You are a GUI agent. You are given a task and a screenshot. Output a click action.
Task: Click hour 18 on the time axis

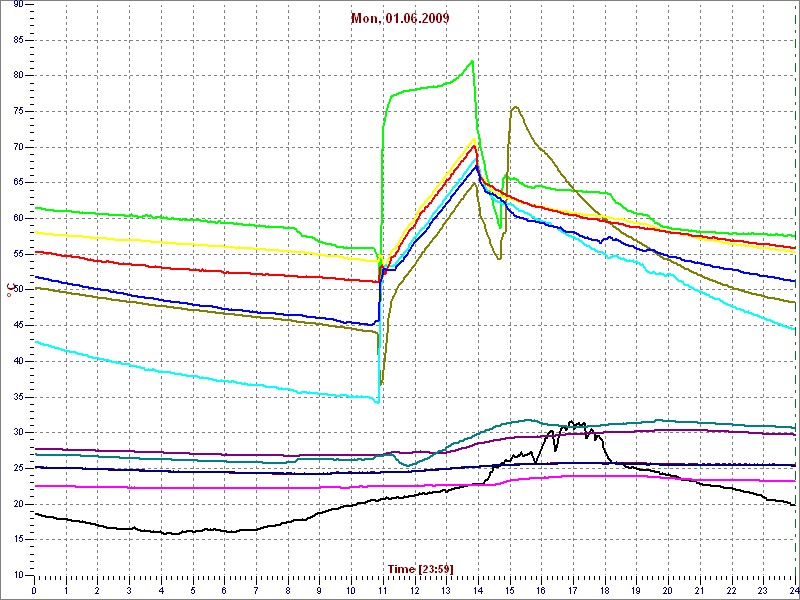pos(604,591)
